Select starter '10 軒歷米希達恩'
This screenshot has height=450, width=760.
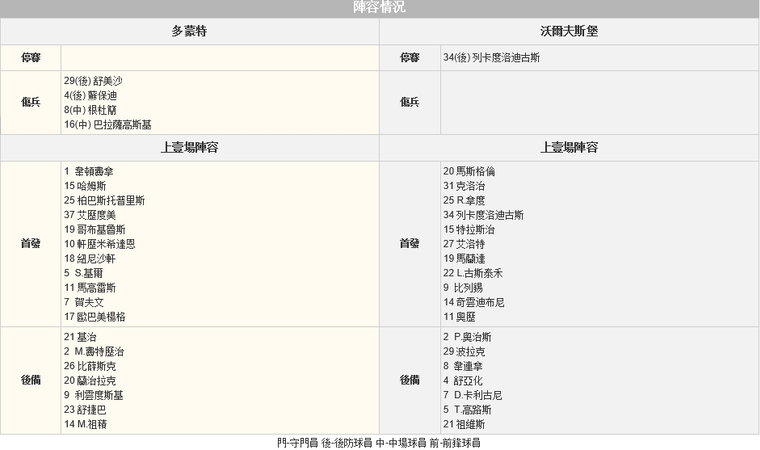coord(99,244)
